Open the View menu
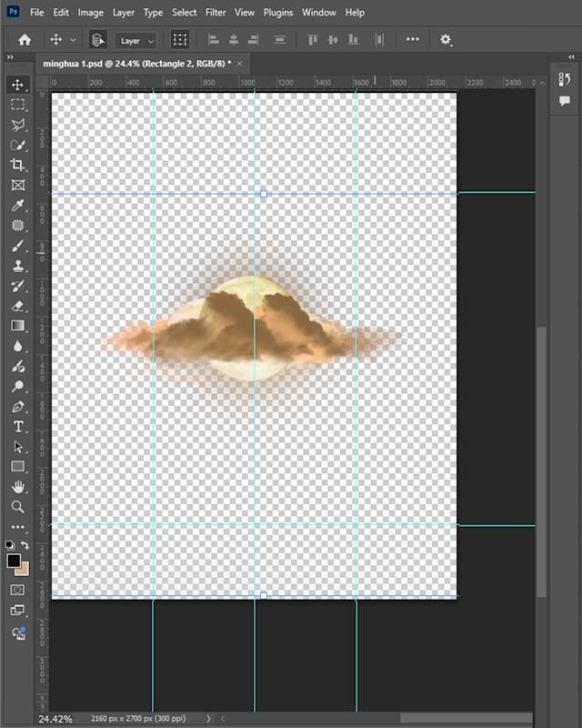This screenshot has height=728, width=582. pos(245,13)
